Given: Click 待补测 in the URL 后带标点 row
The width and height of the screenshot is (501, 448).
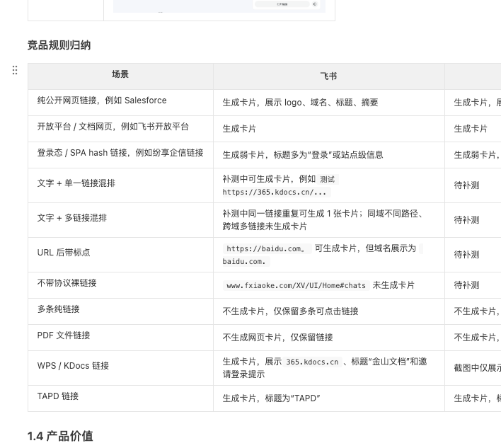Looking at the screenshot, I should click(x=467, y=255).
